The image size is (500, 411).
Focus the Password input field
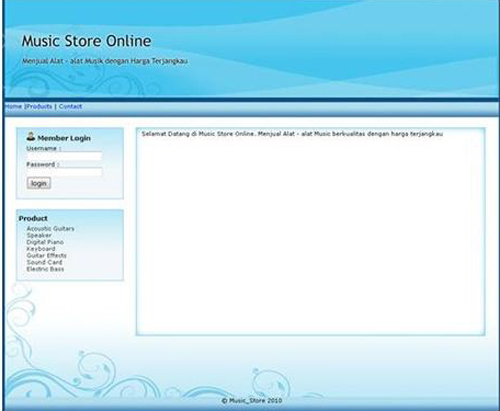[64, 172]
